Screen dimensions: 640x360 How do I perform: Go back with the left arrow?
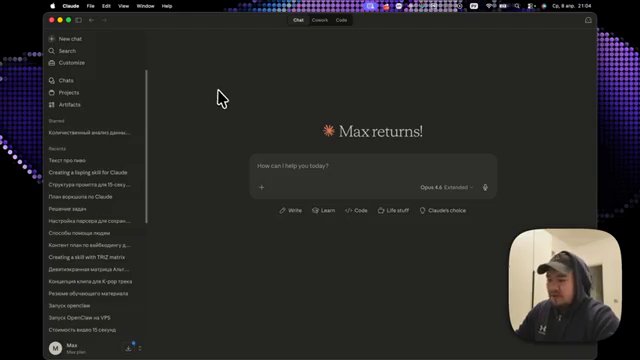[x=91, y=20]
